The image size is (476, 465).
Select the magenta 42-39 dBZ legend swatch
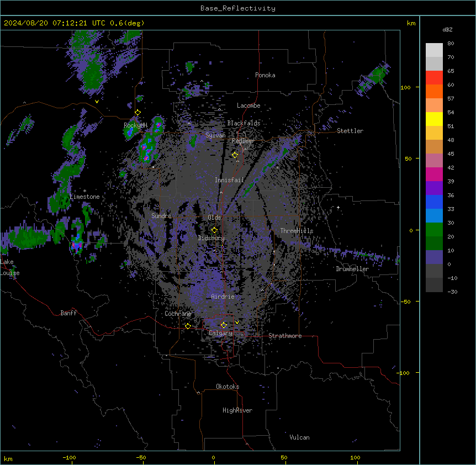tap(434, 174)
